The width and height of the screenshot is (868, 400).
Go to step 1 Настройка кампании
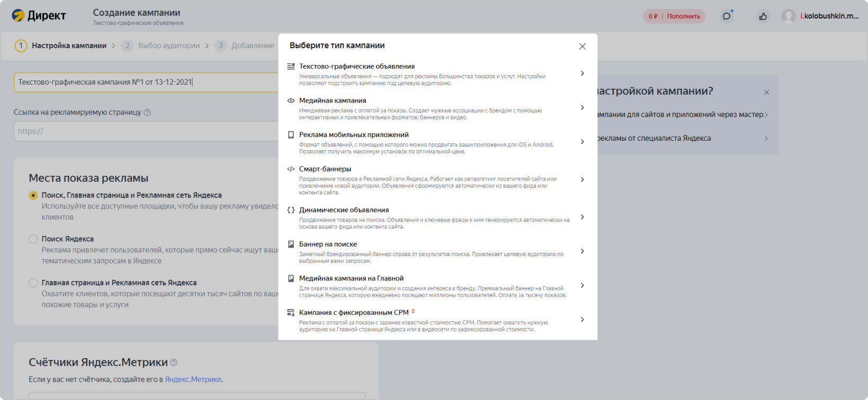(x=61, y=46)
